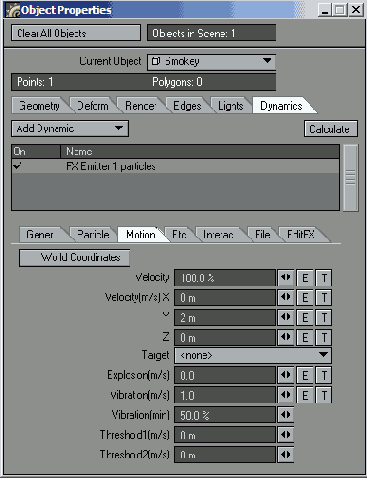Image resolution: width=367 pixels, height=478 pixels.
Task: Click the Vibration(m/s) 1.0 field
Action: point(225,395)
